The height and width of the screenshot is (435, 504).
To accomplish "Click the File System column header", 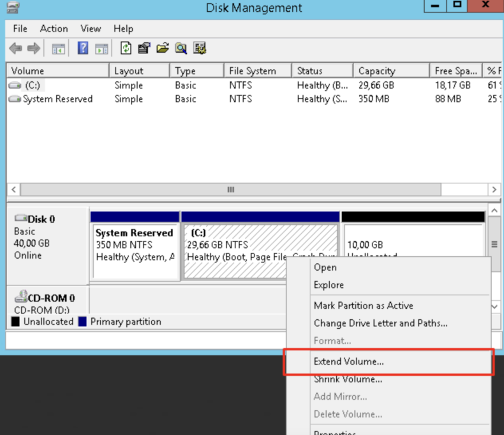I will pyautogui.click(x=253, y=71).
